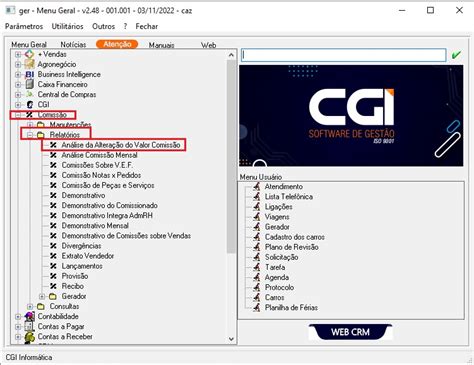Click the Lista Telefônica user menu icon
This screenshot has height=365, width=474.
[x=257, y=197]
